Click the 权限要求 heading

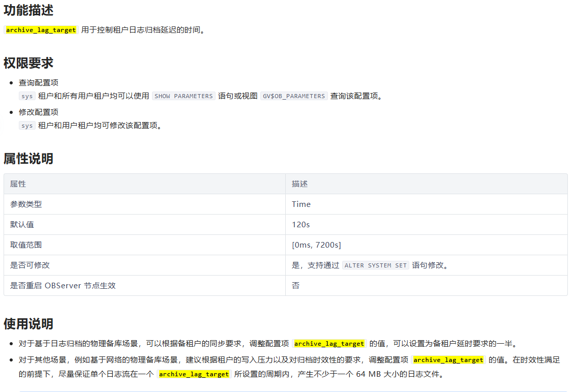pyautogui.click(x=28, y=63)
